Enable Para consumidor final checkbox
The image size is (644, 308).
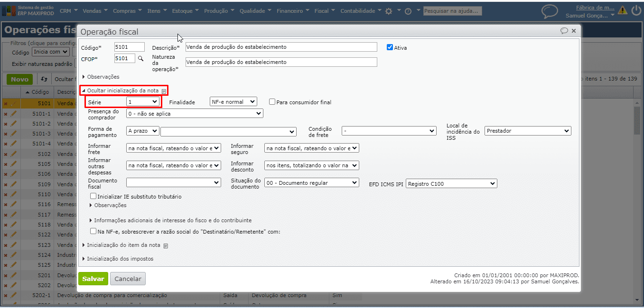pos(272,102)
